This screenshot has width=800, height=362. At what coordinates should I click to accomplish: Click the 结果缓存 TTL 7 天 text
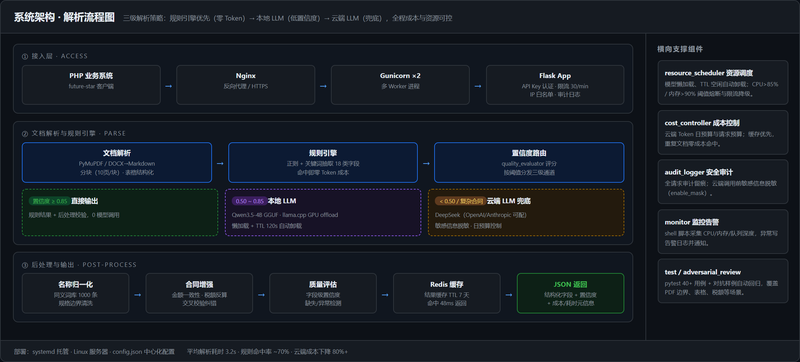coord(446,295)
